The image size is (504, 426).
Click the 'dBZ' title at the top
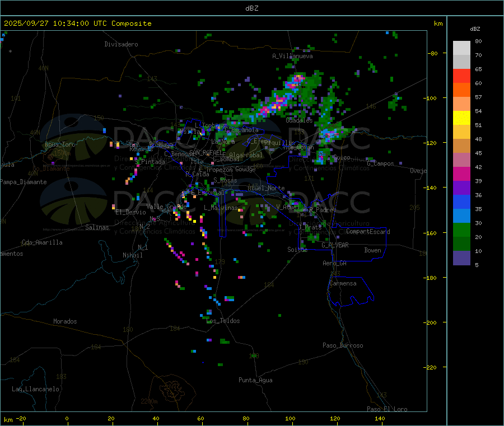tap(251, 8)
